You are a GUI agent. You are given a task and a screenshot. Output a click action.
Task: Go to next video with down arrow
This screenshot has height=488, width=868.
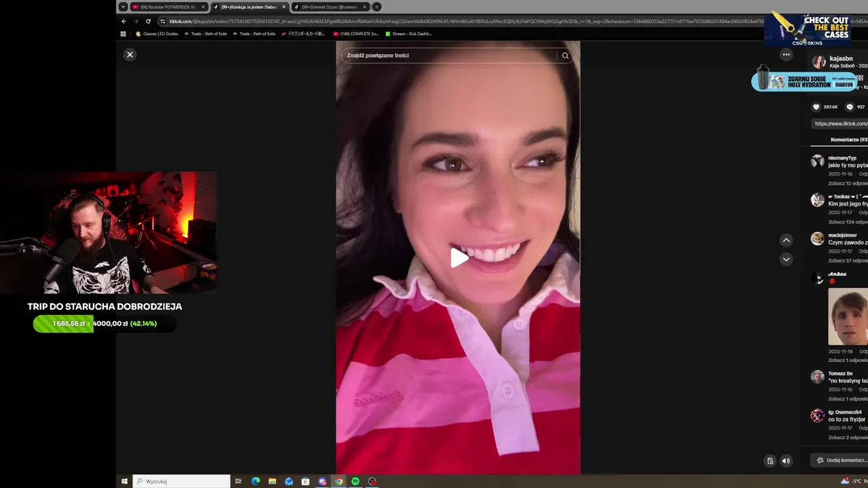[x=786, y=259]
